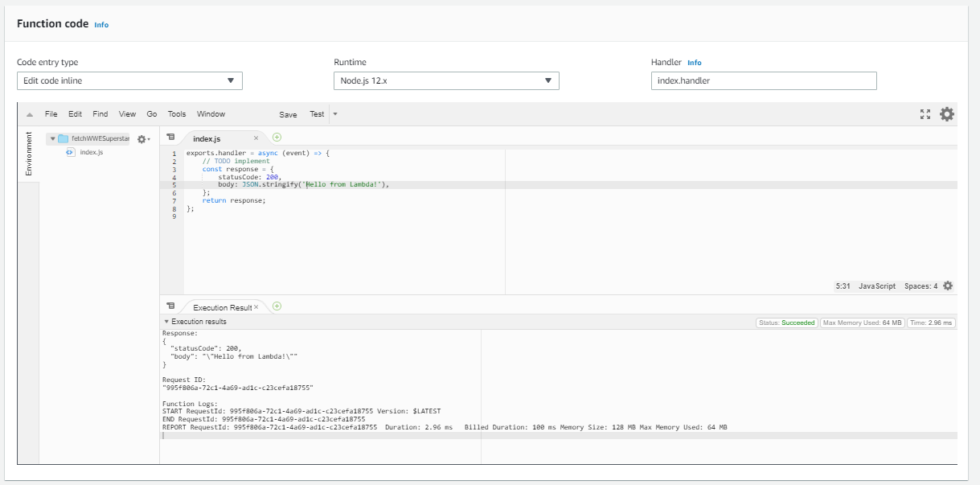This screenshot has height=485, width=980.
Task: Collapse the menu bar with the up arrow
Action: 30,113
